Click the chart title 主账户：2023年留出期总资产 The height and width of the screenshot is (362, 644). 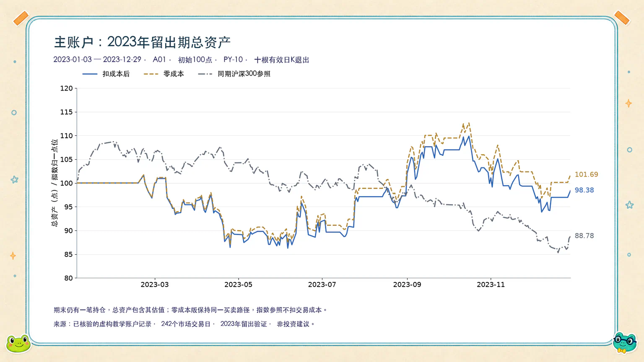point(142,42)
